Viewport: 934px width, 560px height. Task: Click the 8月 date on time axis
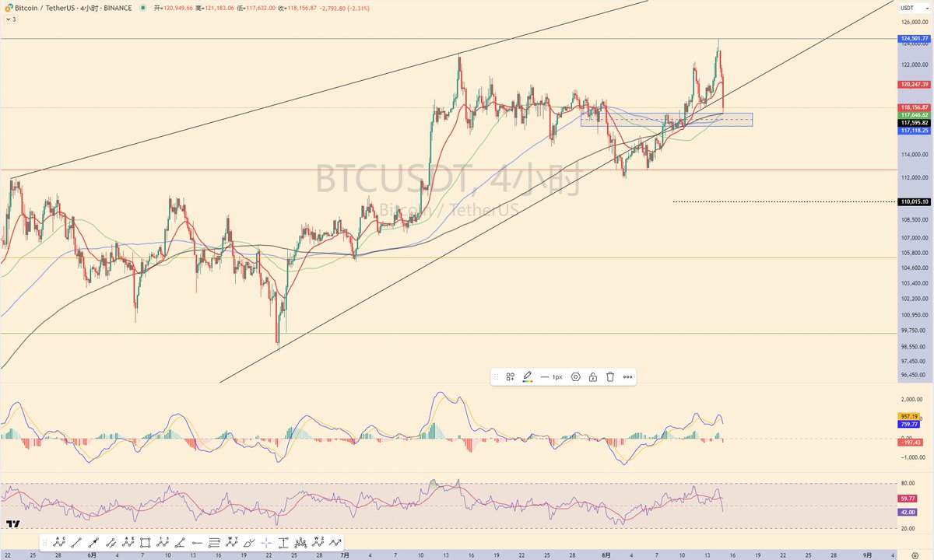tap(607, 555)
